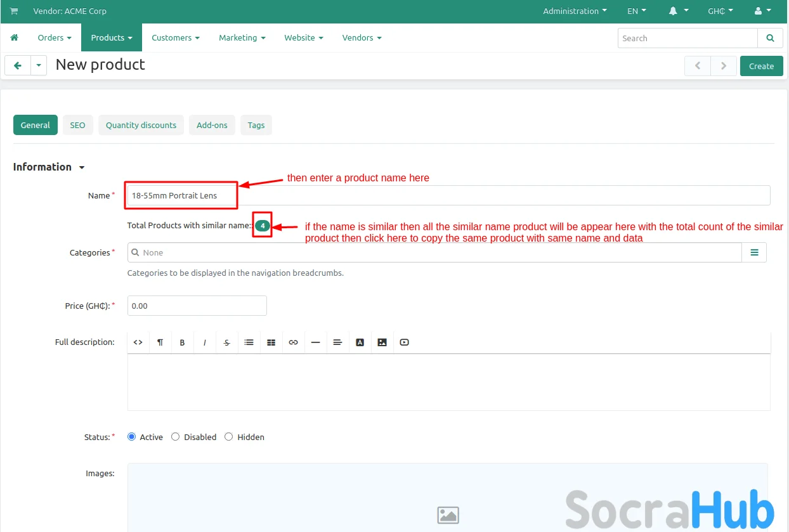Expand the Marketing menu
The image size is (789, 532).
coord(242,38)
